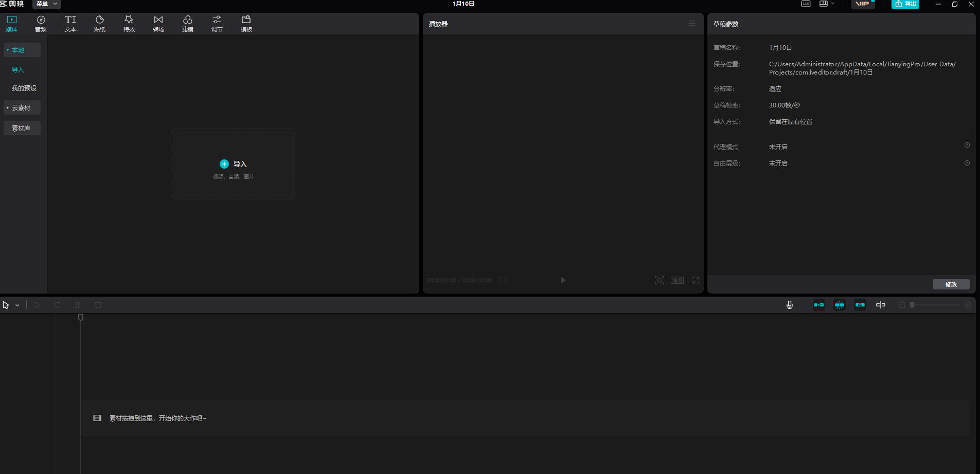Viewport: 980px width, 474px height.
Task: Open the 媒体 (Media) tab
Action: pyautogui.click(x=11, y=24)
